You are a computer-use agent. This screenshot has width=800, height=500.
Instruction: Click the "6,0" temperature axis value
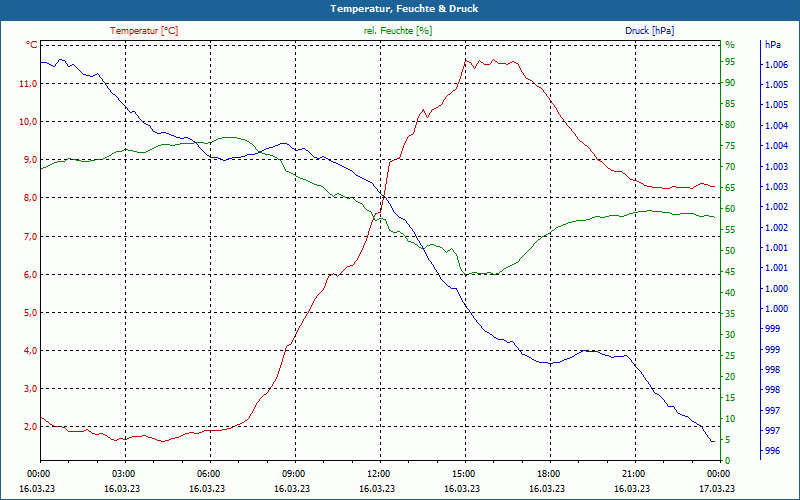click(30, 274)
